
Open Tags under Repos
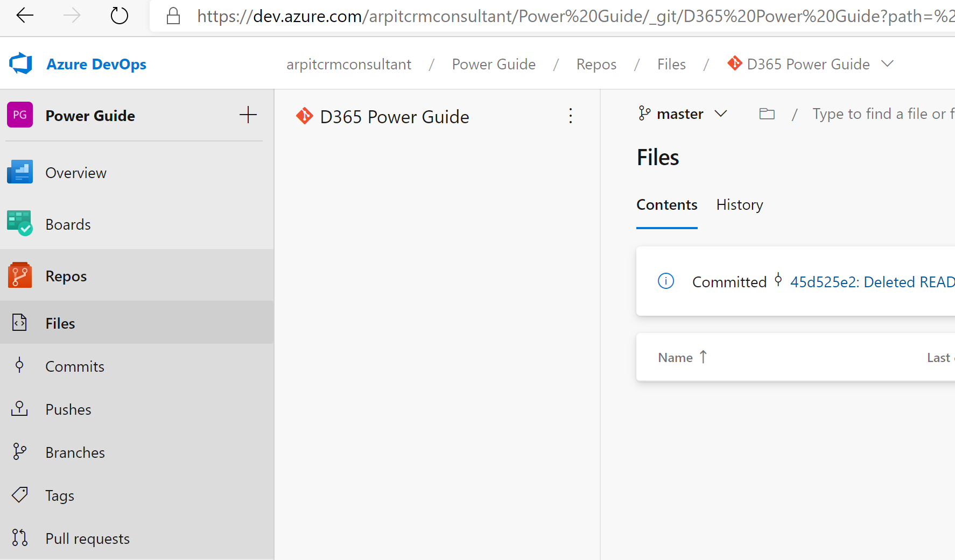click(60, 495)
